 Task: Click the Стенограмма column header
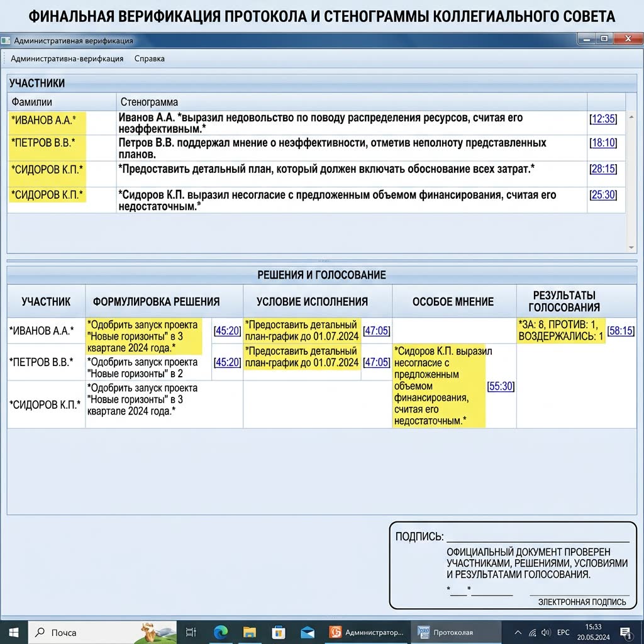[x=352, y=102]
